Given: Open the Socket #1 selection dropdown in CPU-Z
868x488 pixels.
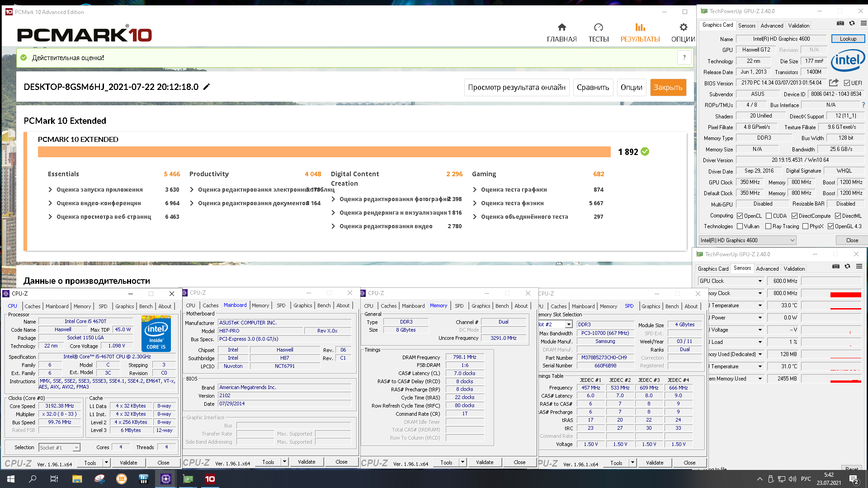Looking at the screenshot, I should click(59, 447).
